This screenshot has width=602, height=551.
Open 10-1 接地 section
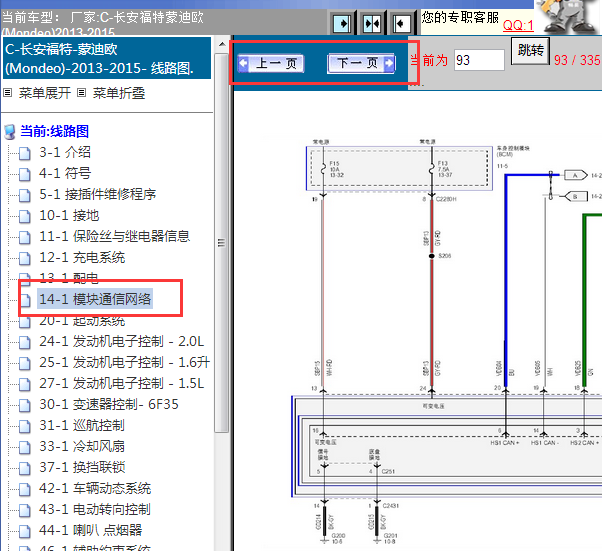click(69, 215)
